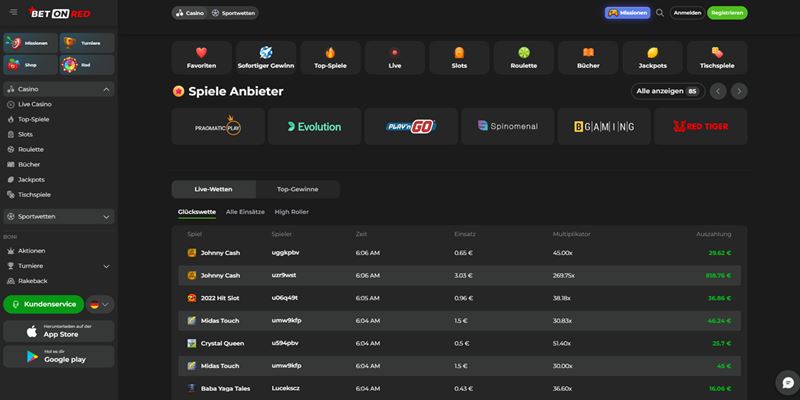Click the Google play download button
Screen dimensions: 800x400
tap(59, 357)
